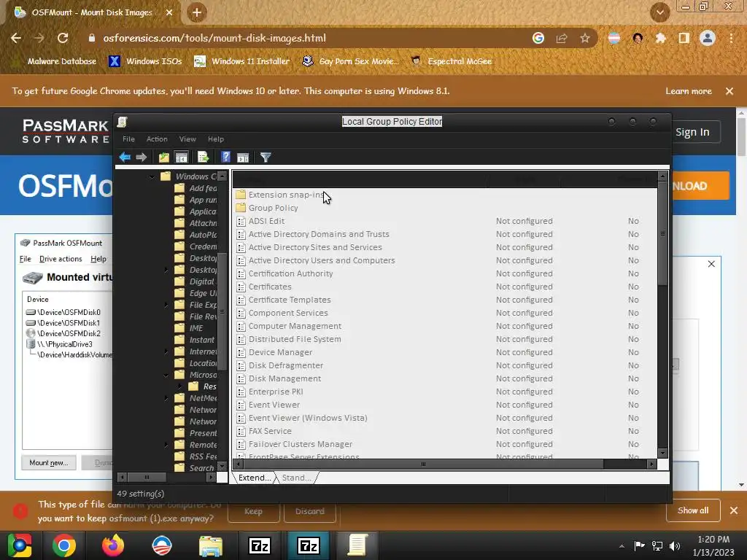The width and height of the screenshot is (747, 560).
Task: Expand the Restricted/Permitted snap-ins node arrow
Action: pos(180,386)
